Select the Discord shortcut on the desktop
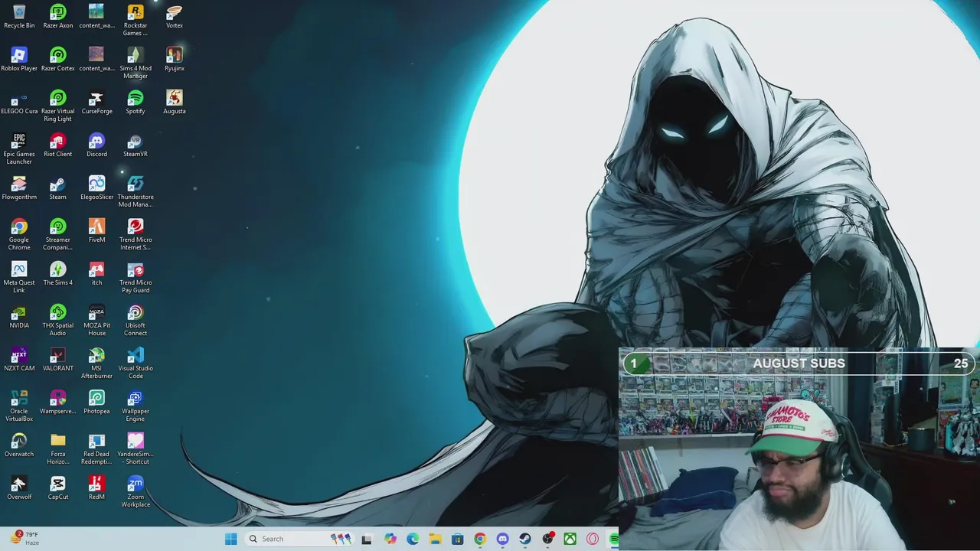The height and width of the screenshot is (551, 980). (96, 145)
